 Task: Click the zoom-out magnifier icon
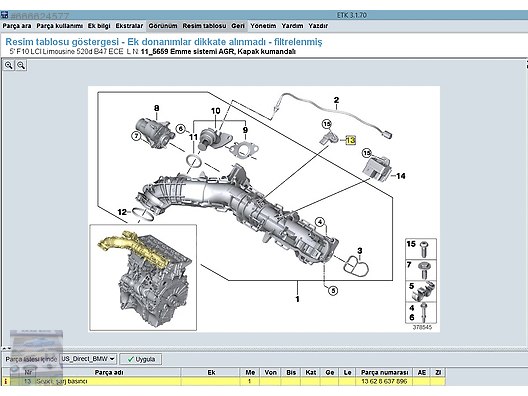[21, 65]
